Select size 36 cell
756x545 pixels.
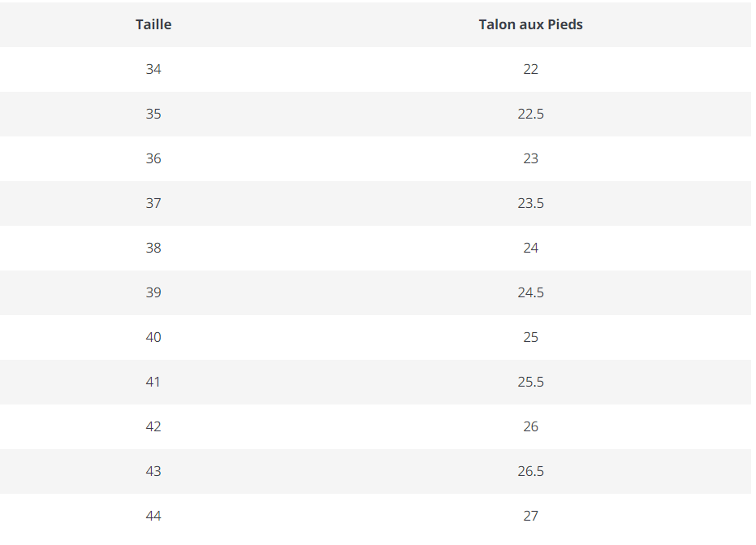pos(153,158)
